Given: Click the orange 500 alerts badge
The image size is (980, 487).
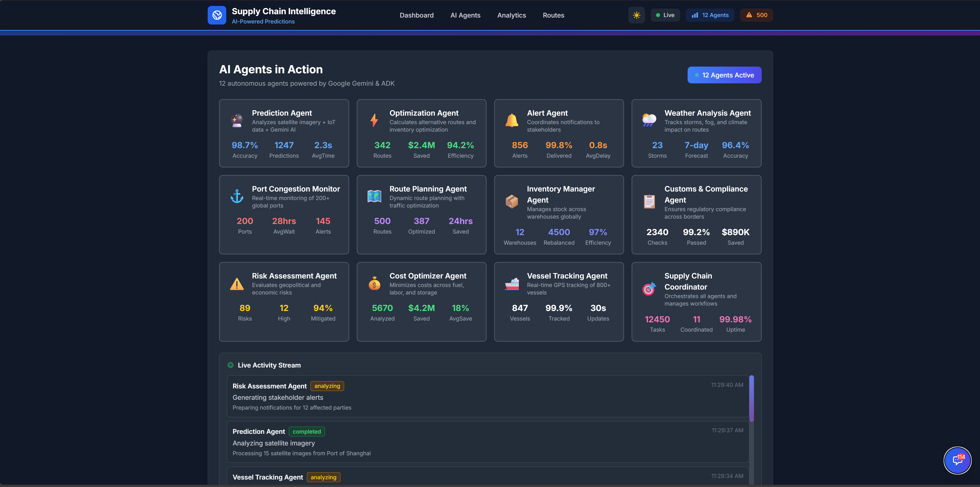Looking at the screenshot, I should point(756,15).
